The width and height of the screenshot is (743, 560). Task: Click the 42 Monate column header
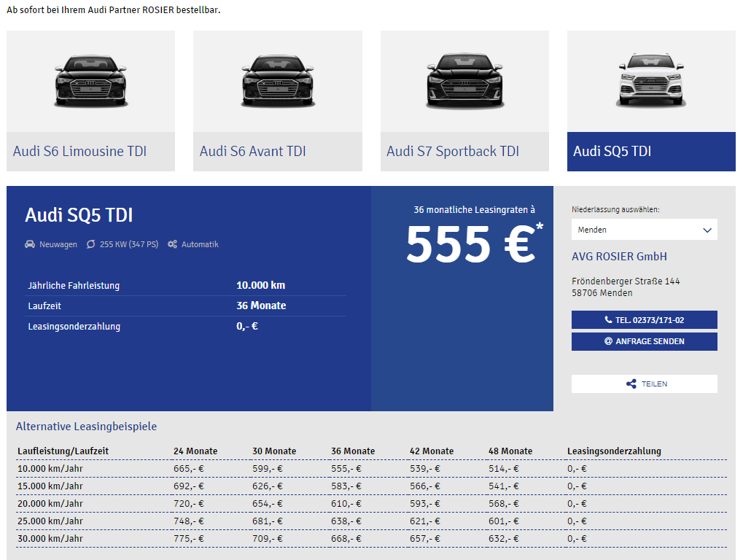[431, 451]
